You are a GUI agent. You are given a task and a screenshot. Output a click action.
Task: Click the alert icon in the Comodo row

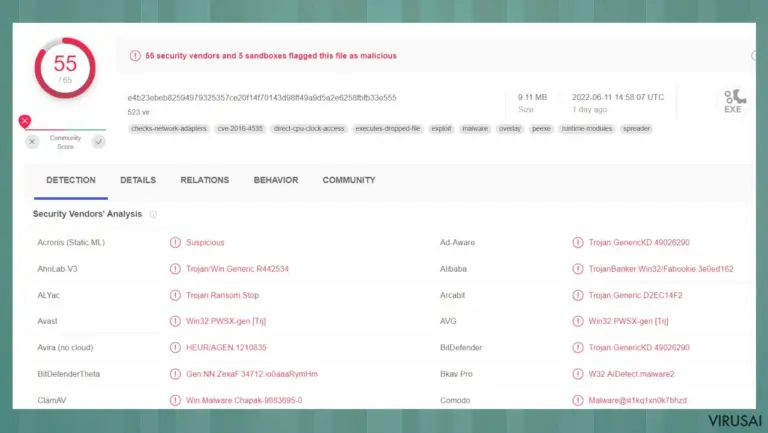[x=578, y=400]
